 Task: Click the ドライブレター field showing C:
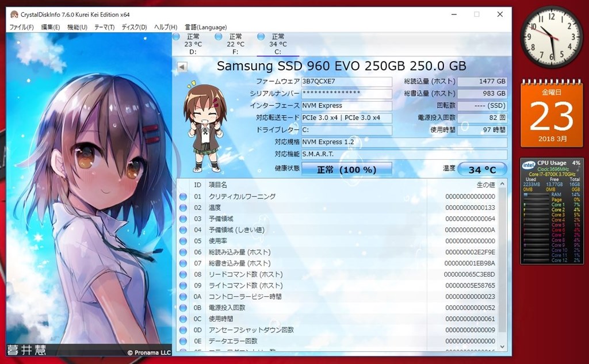[x=346, y=129]
